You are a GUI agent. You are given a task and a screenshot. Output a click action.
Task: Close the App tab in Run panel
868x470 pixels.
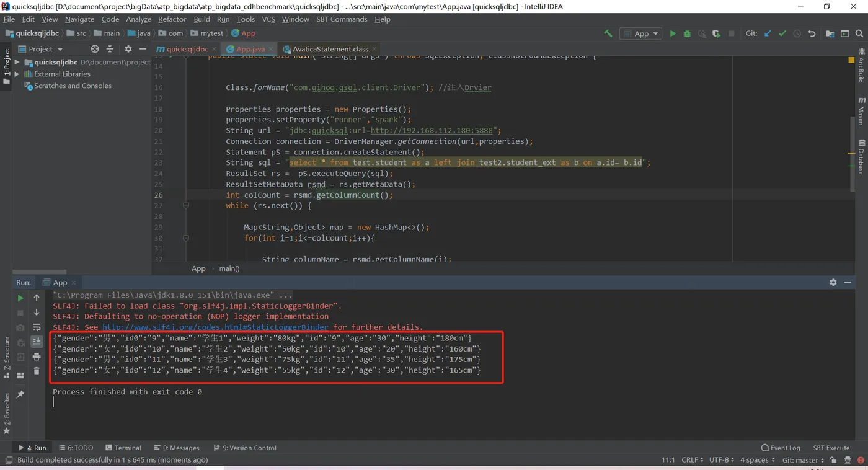coord(74,282)
